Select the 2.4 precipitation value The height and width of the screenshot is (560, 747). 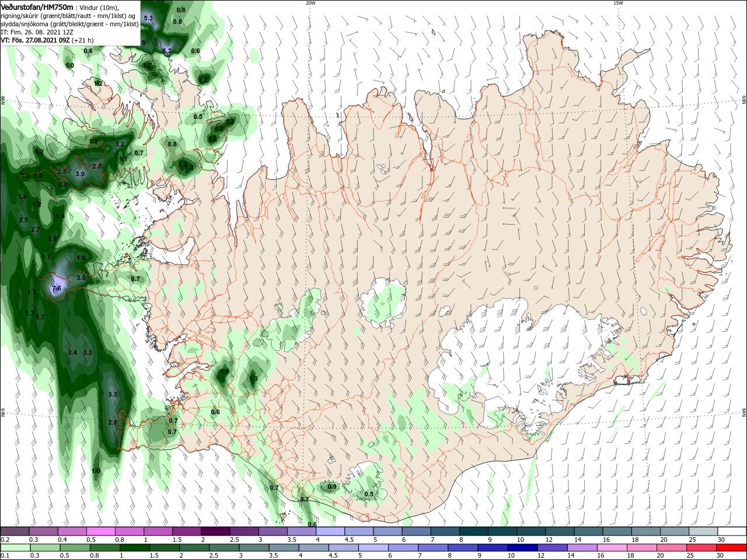point(72,353)
